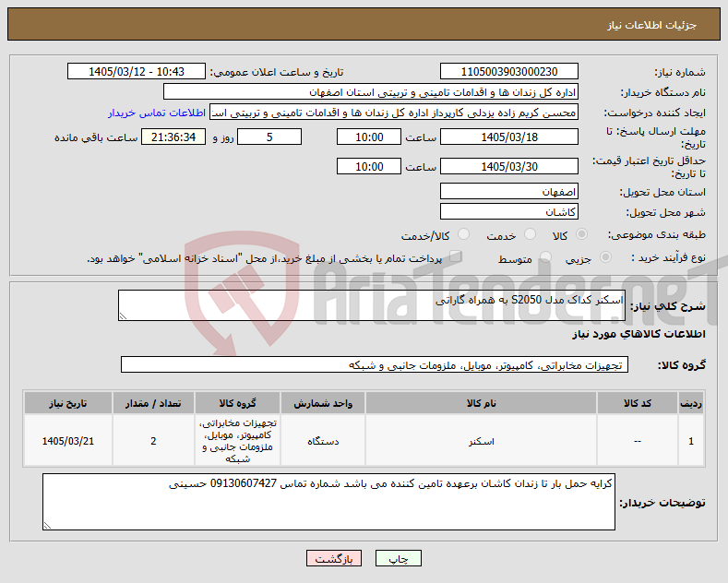Click the تاریخ نیاز column header
The width and height of the screenshot is (728, 583).
[67, 403]
